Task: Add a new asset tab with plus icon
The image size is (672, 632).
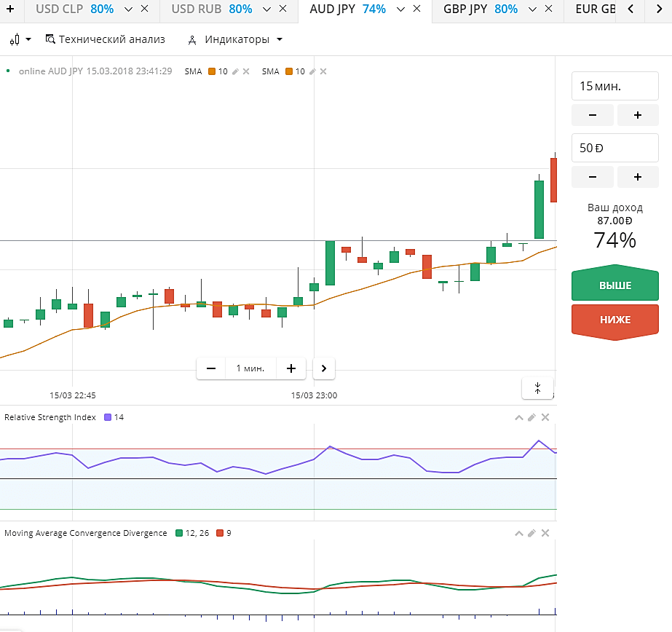Action: tap(10, 9)
